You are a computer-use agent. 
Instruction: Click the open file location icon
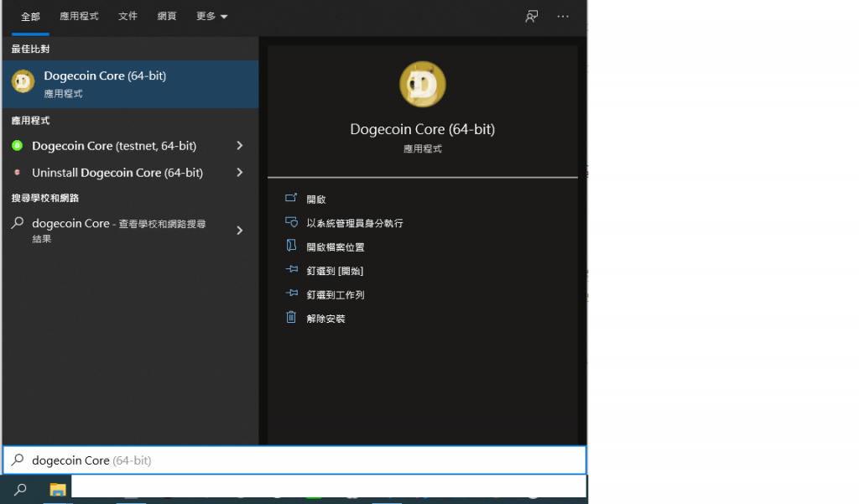291,246
